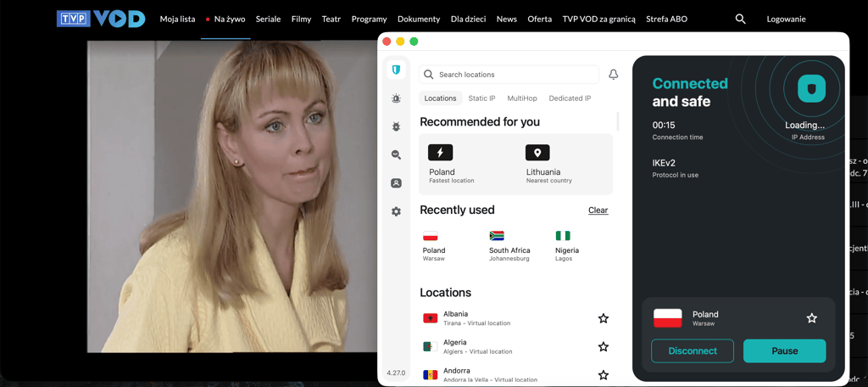Open Dokumenty in TVP VOD menu

[419, 19]
